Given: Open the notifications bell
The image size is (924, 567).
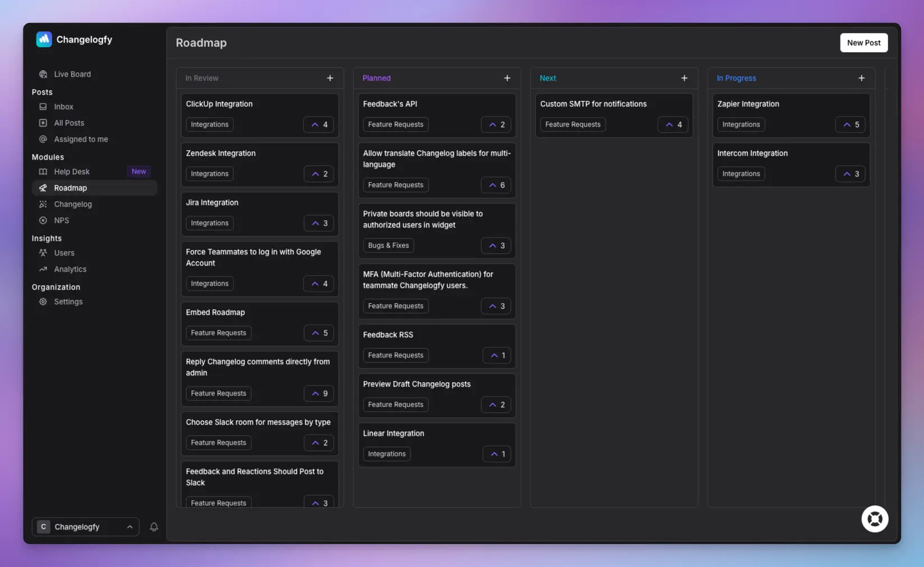Looking at the screenshot, I should pos(154,527).
